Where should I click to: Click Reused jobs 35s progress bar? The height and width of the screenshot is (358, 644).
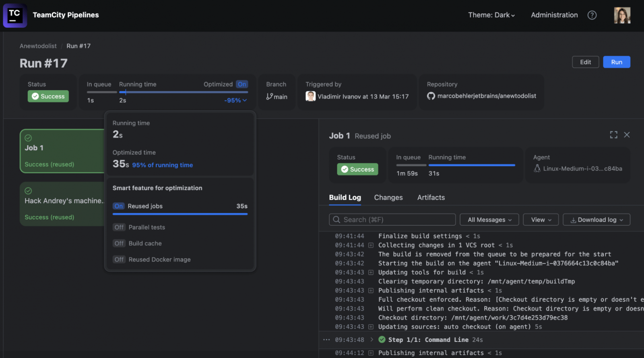tap(180, 214)
